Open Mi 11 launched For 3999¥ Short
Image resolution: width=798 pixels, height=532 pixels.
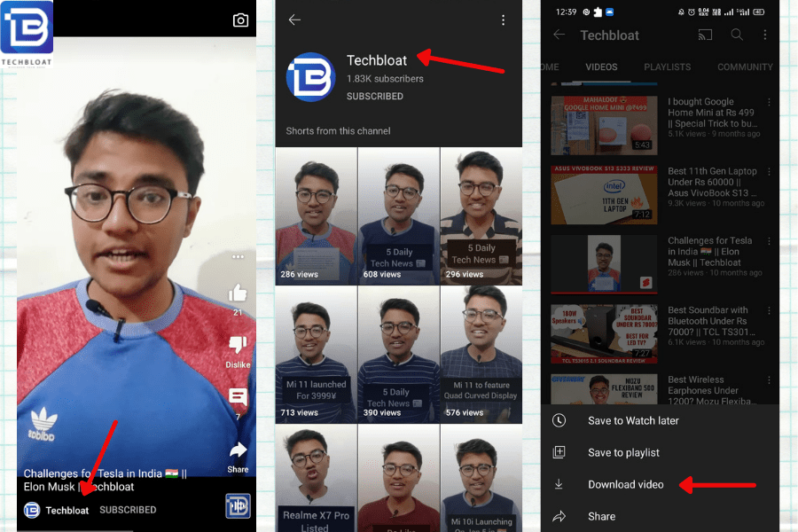click(x=316, y=355)
